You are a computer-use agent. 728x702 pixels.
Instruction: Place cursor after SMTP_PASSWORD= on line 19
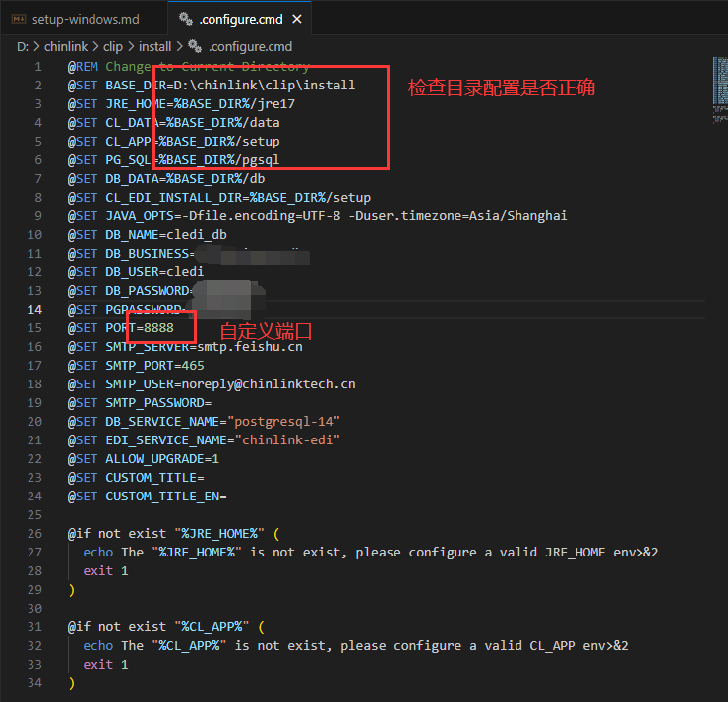[212, 402]
